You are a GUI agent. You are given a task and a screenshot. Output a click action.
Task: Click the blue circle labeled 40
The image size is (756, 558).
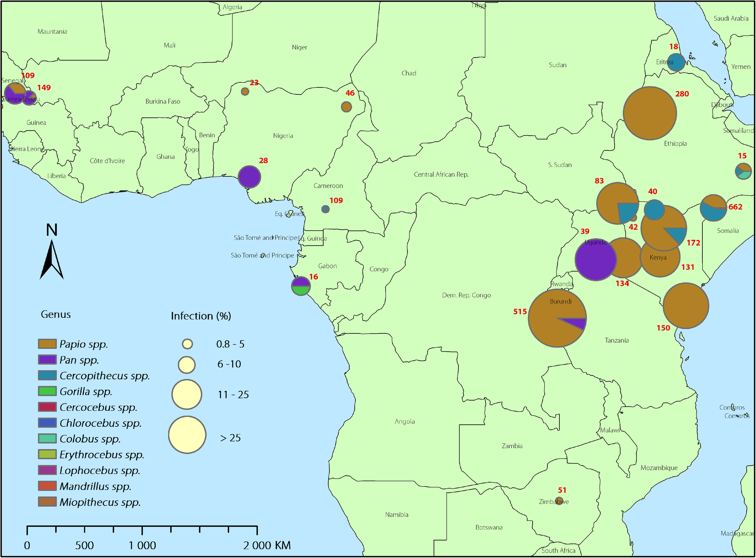[x=654, y=210]
